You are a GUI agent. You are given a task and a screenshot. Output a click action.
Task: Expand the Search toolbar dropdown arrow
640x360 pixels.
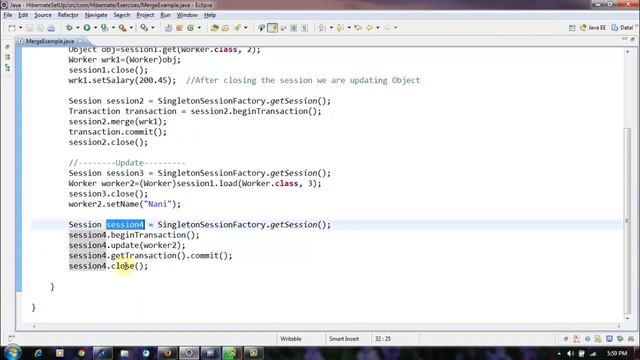[245, 28]
